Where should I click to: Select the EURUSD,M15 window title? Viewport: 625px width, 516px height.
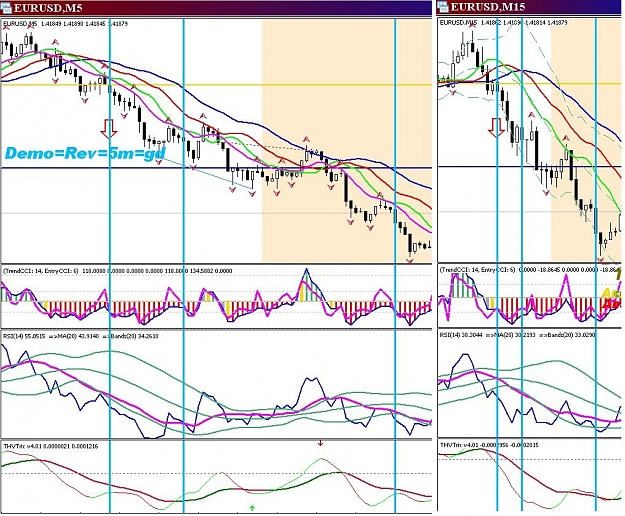(488, 7)
